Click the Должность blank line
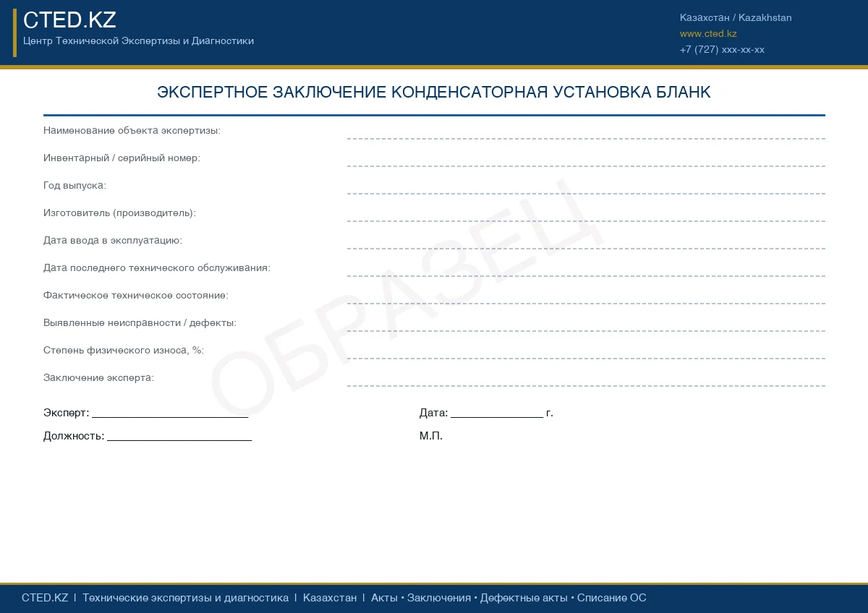The height and width of the screenshot is (613, 868). coord(179,437)
